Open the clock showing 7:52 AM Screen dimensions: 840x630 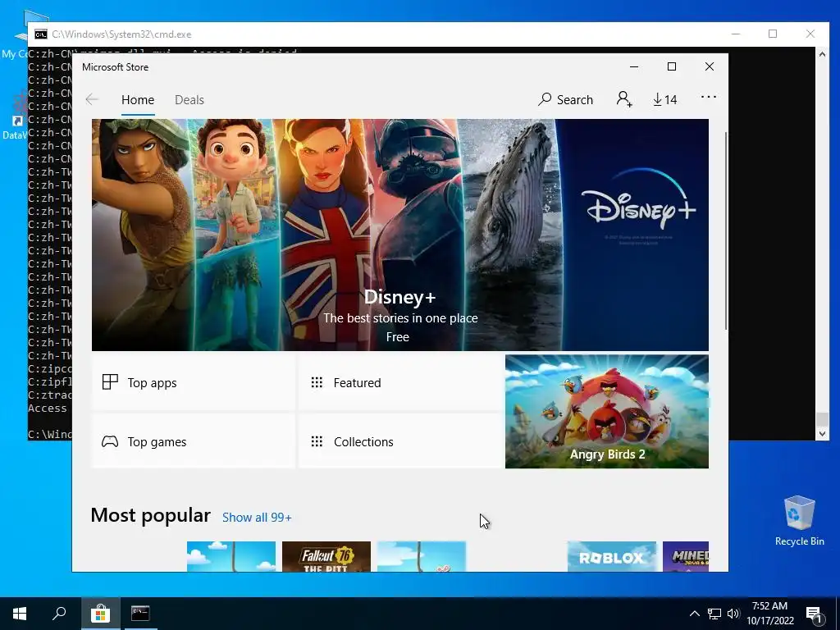pos(769,614)
